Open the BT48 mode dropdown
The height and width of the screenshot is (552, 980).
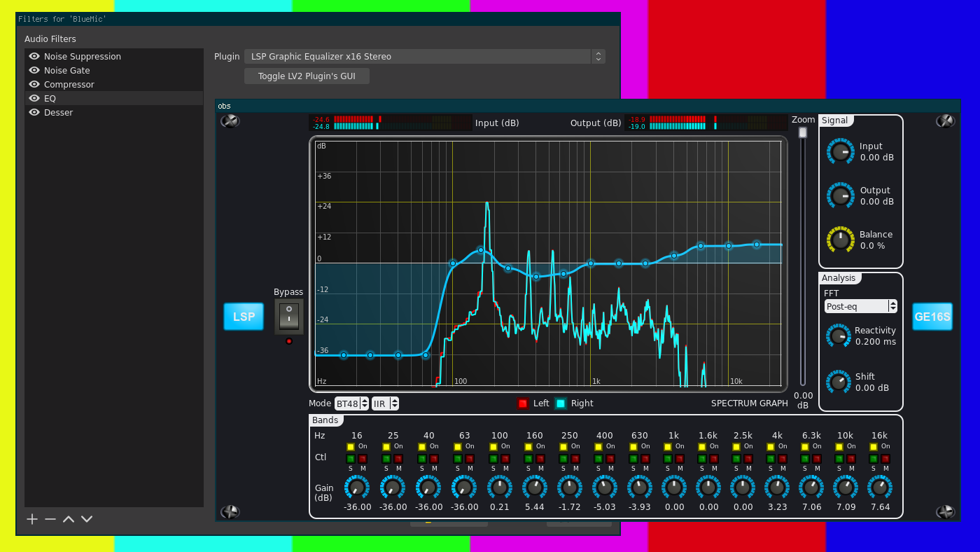point(351,403)
